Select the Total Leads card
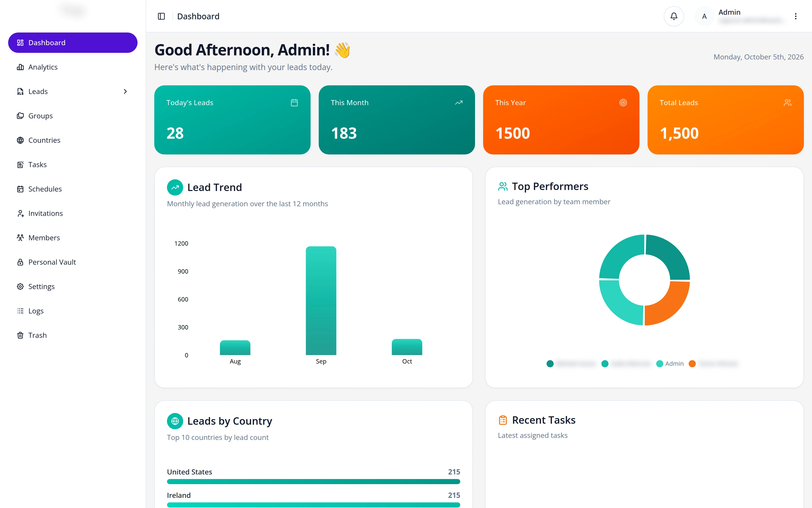812x508 pixels. click(725, 120)
